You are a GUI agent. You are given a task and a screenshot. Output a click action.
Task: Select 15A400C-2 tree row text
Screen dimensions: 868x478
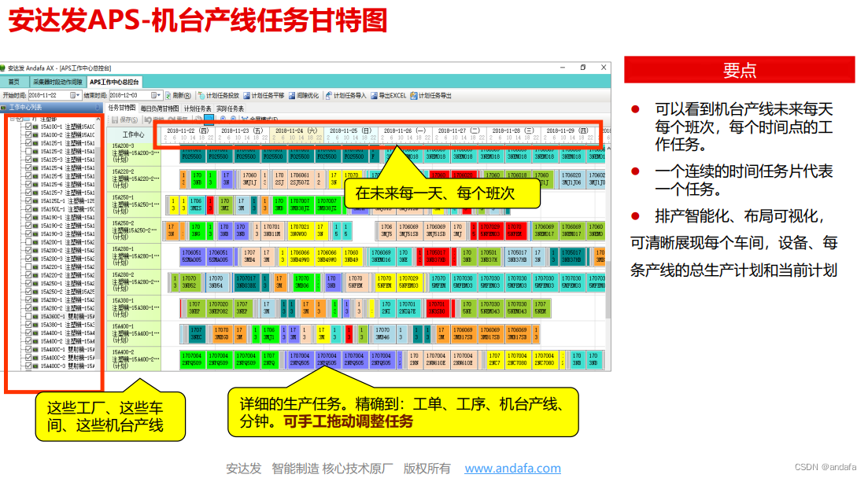pyautogui.click(x=68, y=358)
